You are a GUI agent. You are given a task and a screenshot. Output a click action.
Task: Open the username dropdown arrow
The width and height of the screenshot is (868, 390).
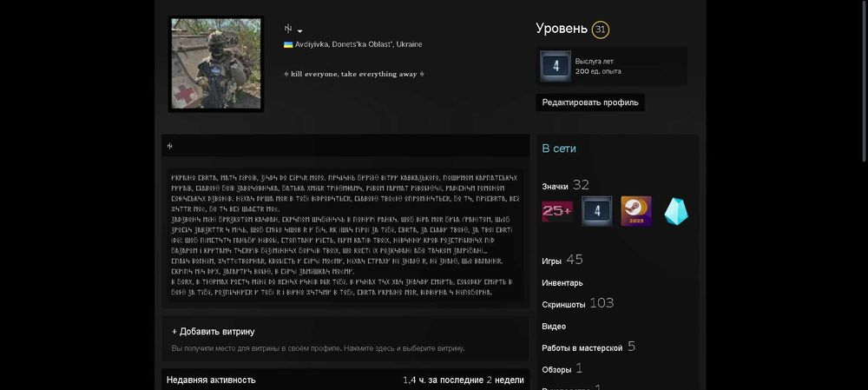click(300, 31)
